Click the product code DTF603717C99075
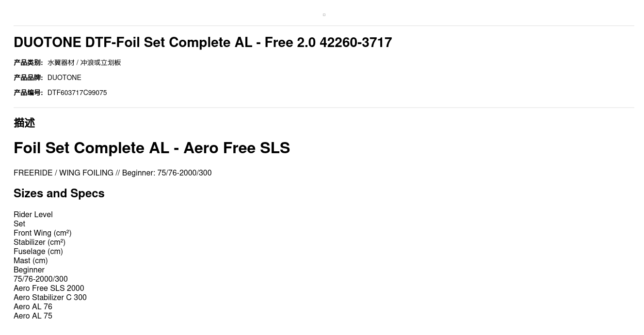Image resolution: width=644 pixels, height=335 pixels. pyautogui.click(x=77, y=93)
